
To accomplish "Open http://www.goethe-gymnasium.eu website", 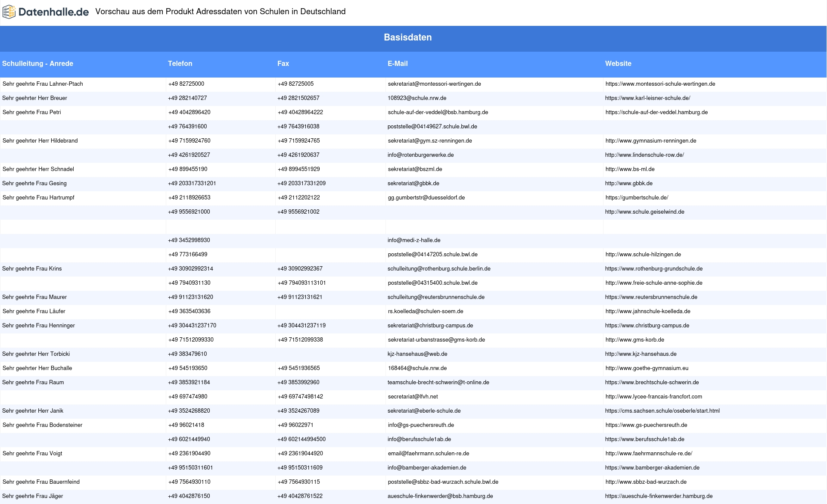I will click(647, 368).
